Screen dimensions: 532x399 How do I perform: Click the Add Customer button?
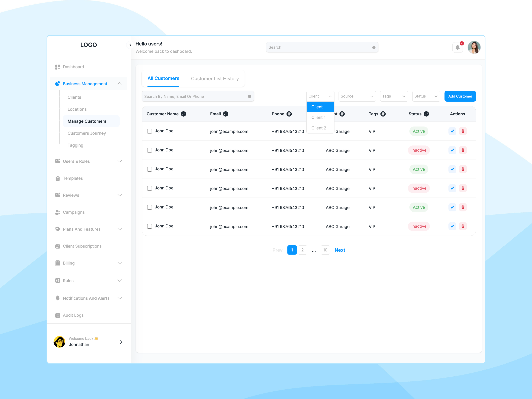[x=460, y=96]
